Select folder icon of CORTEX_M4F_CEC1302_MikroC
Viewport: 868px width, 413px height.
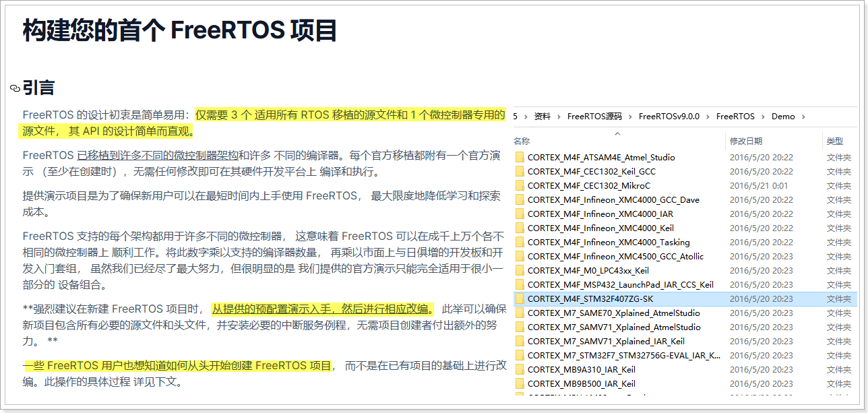tap(520, 185)
